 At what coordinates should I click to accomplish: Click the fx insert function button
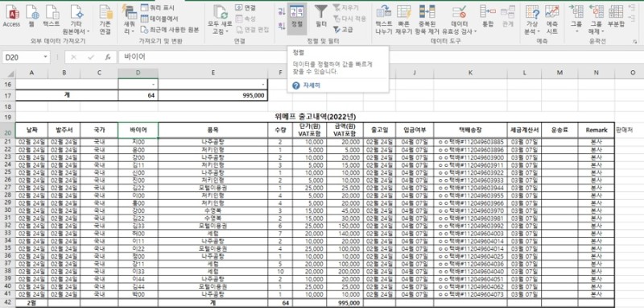tap(108, 57)
